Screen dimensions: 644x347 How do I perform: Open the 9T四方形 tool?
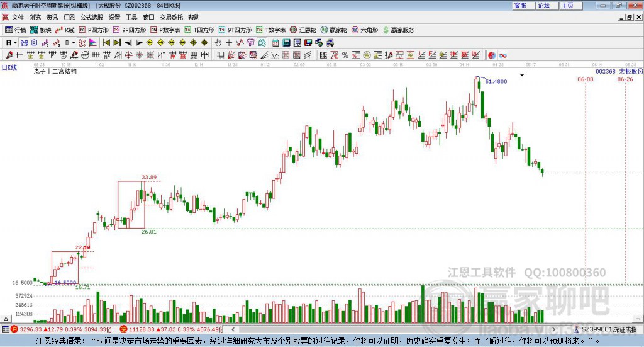click(x=235, y=30)
